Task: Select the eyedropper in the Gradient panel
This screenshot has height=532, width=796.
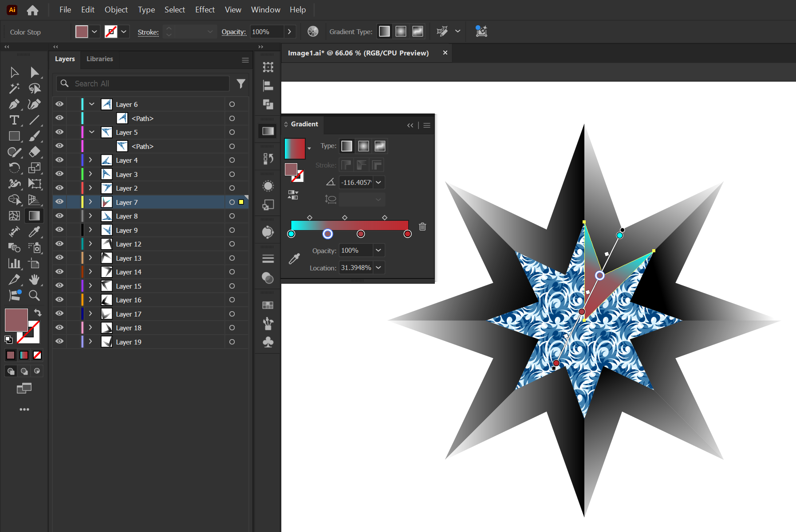Action: click(x=293, y=258)
